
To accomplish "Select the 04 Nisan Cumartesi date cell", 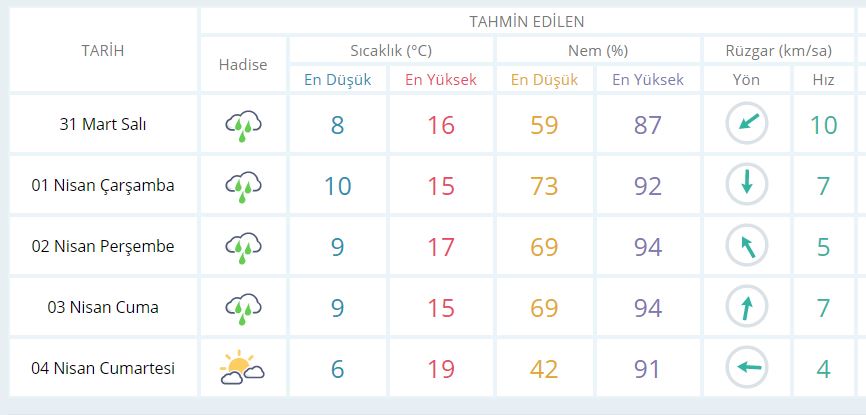I will click(x=102, y=368).
